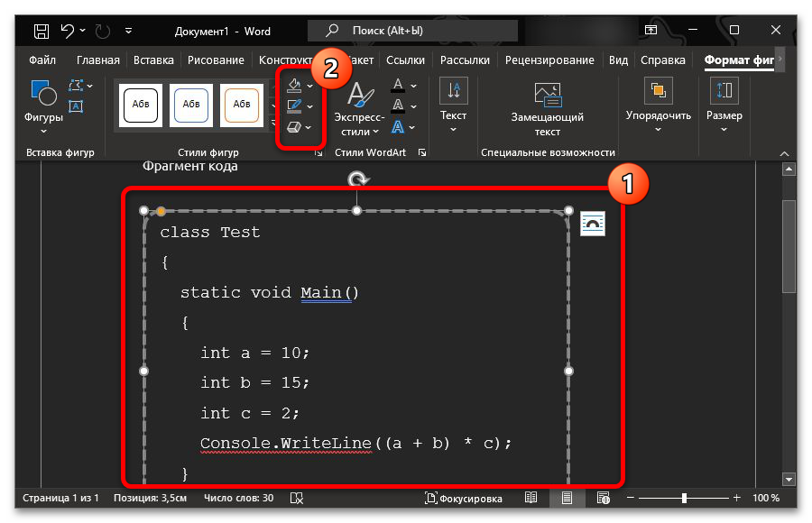Viewport: 812px width, 523px height.
Task: Open the Text Outline dropdown arrow
Action: tap(413, 106)
